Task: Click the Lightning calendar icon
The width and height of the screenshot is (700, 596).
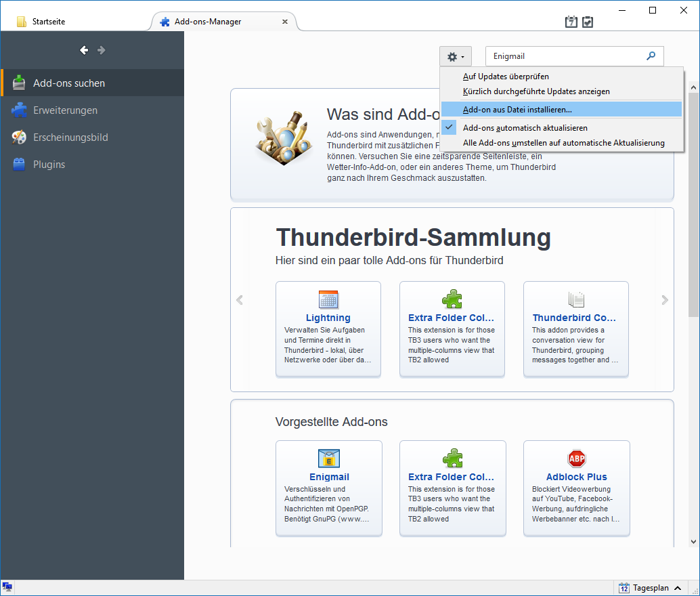Action: pyautogui.click(x=328, y=299)
